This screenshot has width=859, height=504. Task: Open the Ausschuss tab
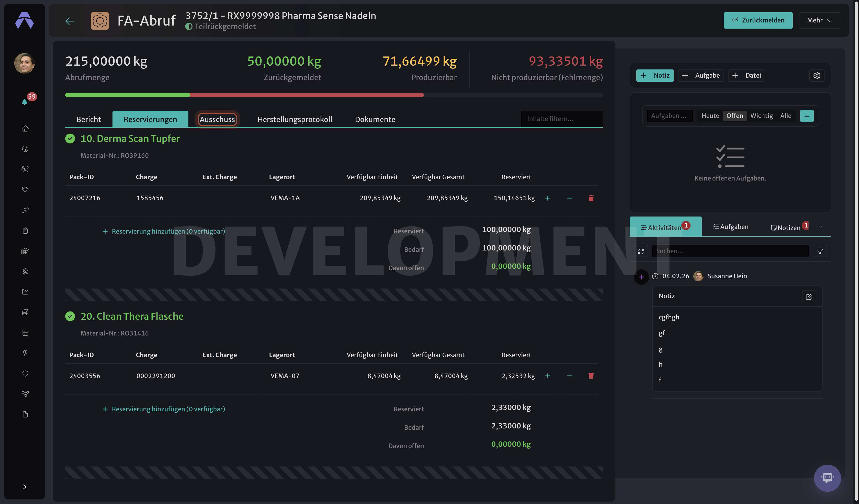pos(217,119)
